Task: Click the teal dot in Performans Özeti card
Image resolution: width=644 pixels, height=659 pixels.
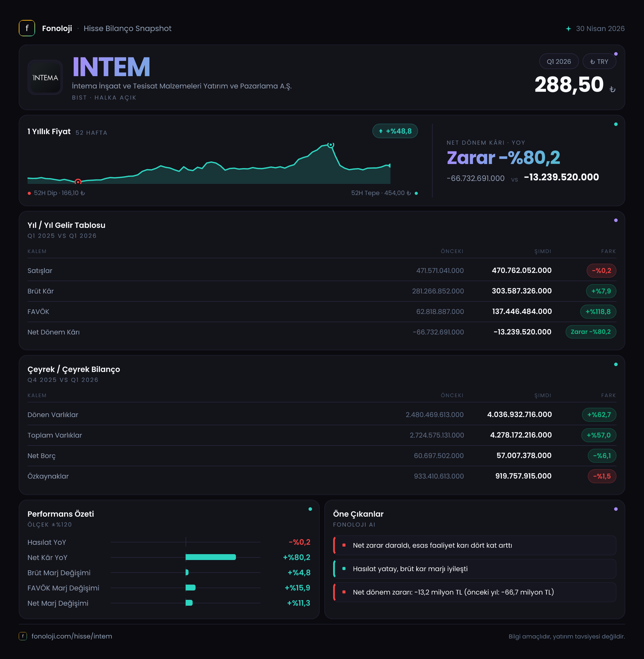Action: 310,509
